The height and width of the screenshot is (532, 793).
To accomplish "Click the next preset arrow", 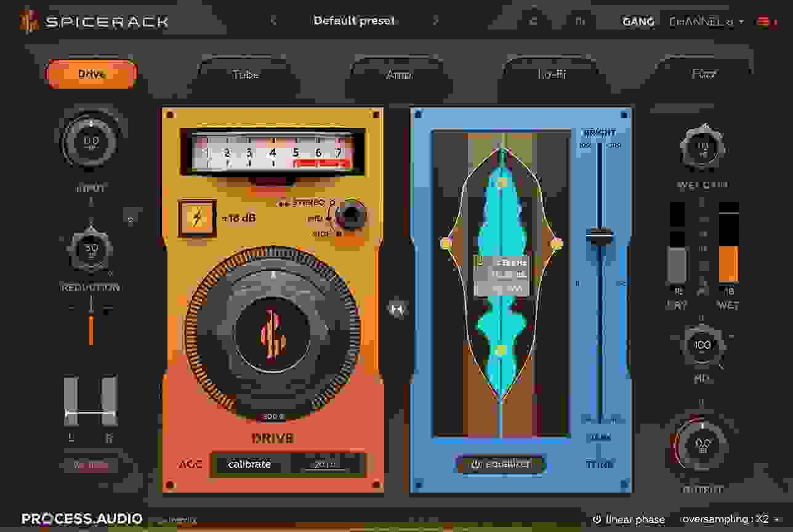I will click(437, 20).
